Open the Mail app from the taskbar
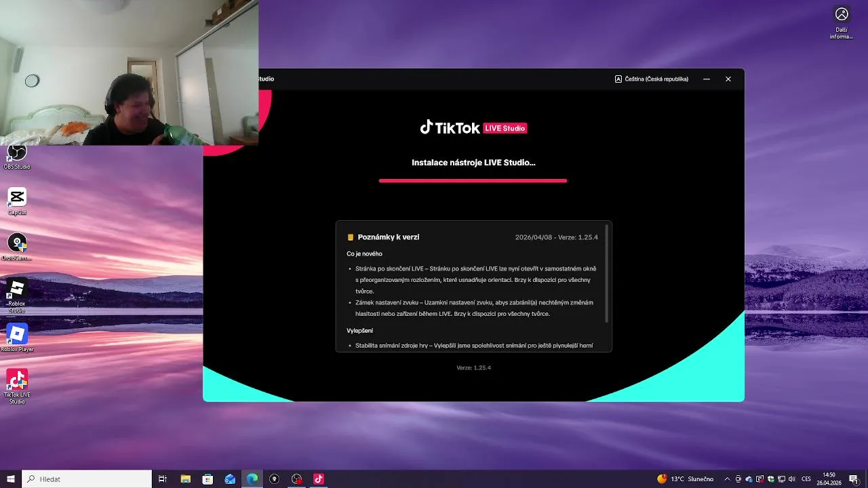 pos(230,479)
